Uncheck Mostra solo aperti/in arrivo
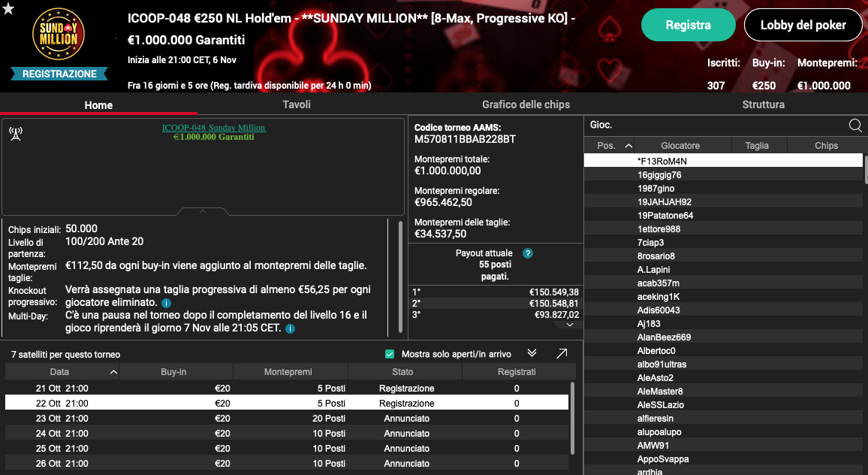The image size is (868, 475). [390, 354]
